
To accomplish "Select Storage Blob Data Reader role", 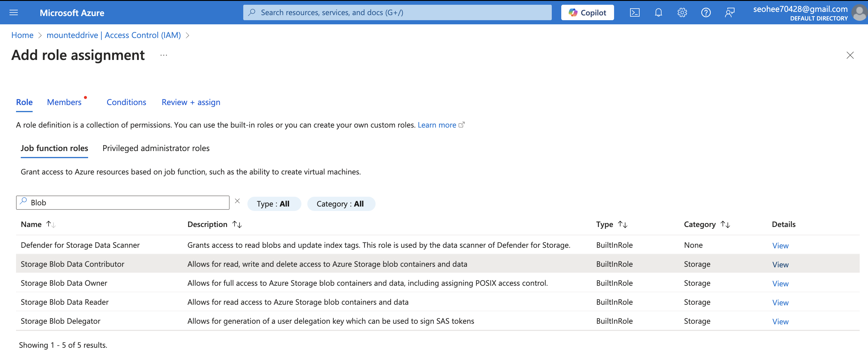I will (x=65, y=302).
